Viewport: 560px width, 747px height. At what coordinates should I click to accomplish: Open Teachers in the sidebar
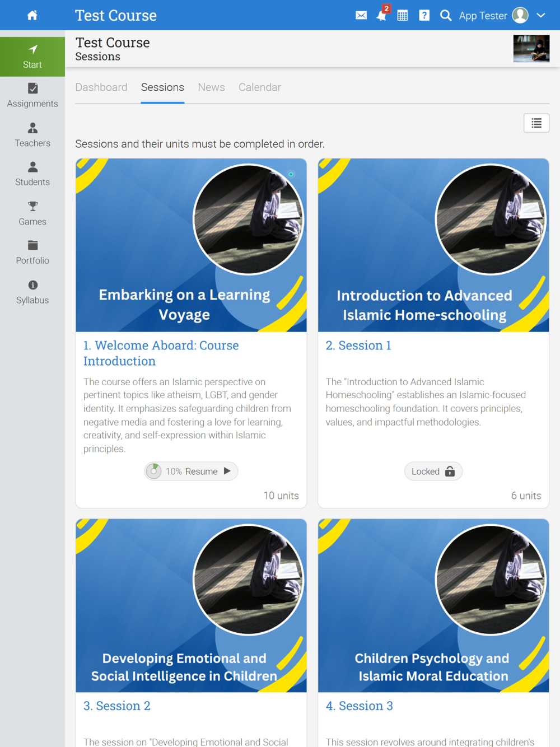click(x=32, y=135)
